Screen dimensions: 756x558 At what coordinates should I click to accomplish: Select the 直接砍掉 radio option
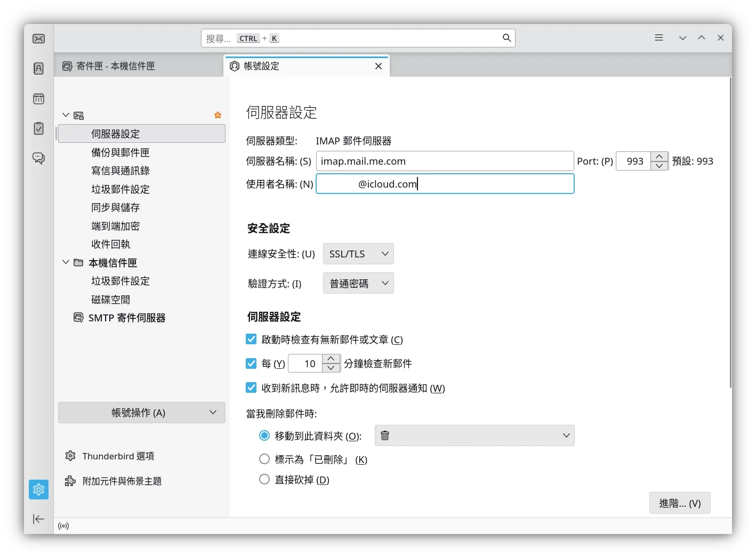click(264, 479)
